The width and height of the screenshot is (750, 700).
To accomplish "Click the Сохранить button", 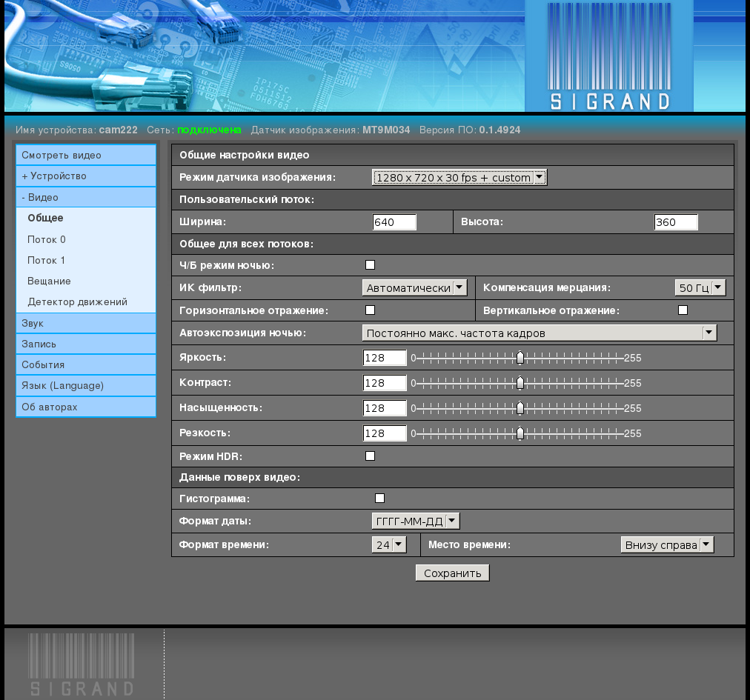I will tap(453, 573).
